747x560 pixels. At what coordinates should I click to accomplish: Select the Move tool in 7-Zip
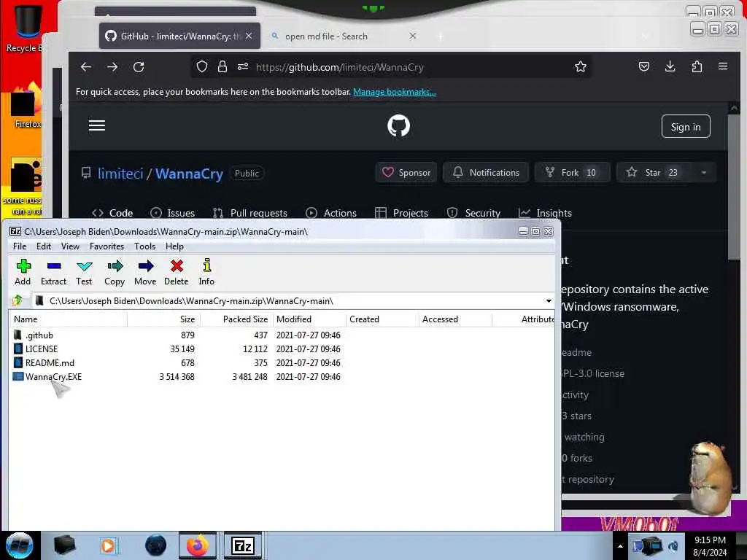pyautogui.click(x=145, y=273)
